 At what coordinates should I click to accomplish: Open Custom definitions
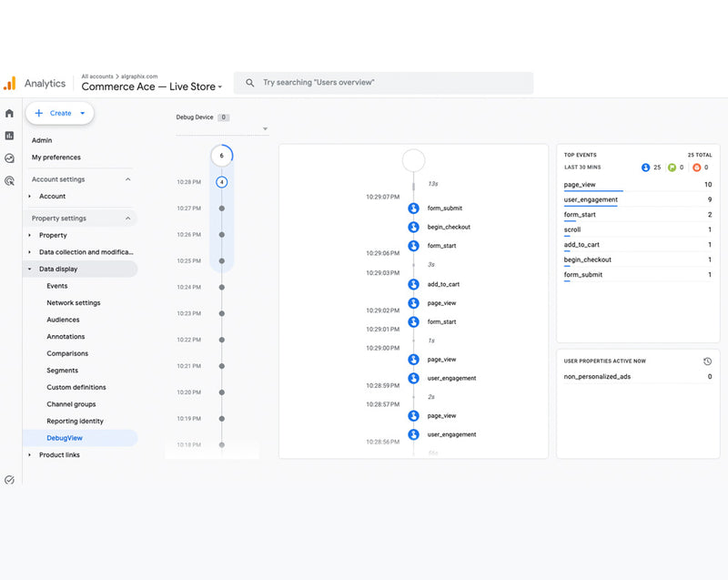click(76, 387)
